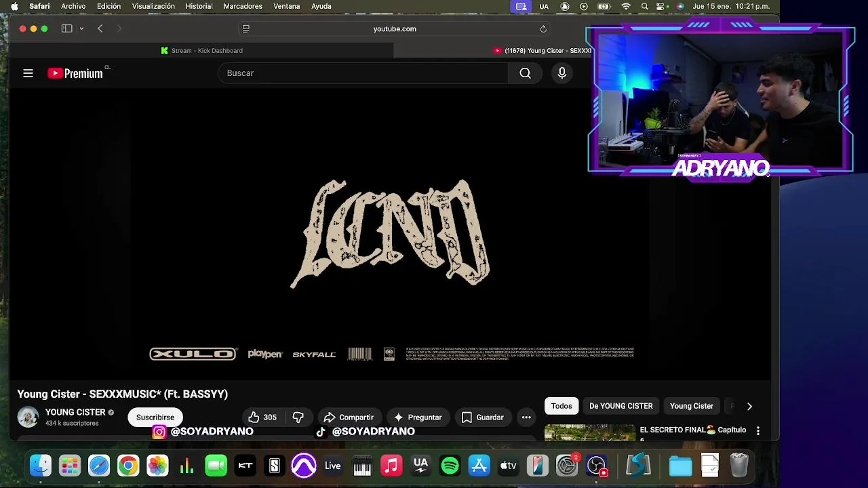Switch to Young Cister YouTube tab
Screen dimensions: 868x488
(x=542, y=50)
